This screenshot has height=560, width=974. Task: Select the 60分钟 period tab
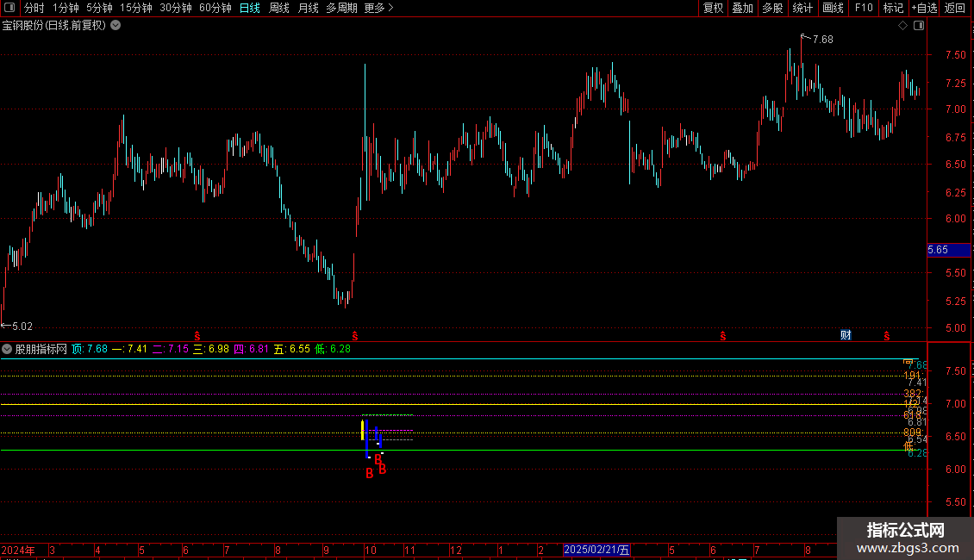tap(215, 8)
